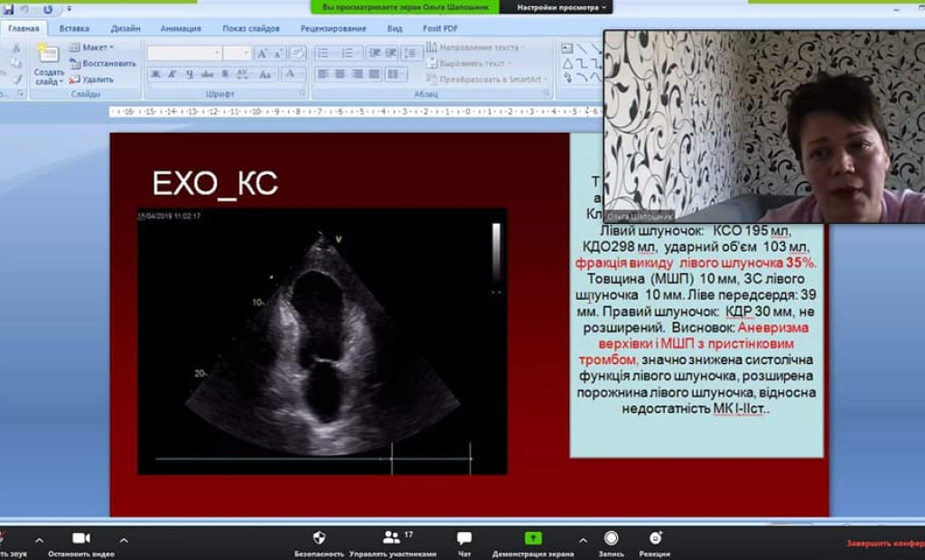Stop video with the camera toggle (Остановить видео)
The width and height of the screenshot is (925, 560).
(x=81, y=538)
